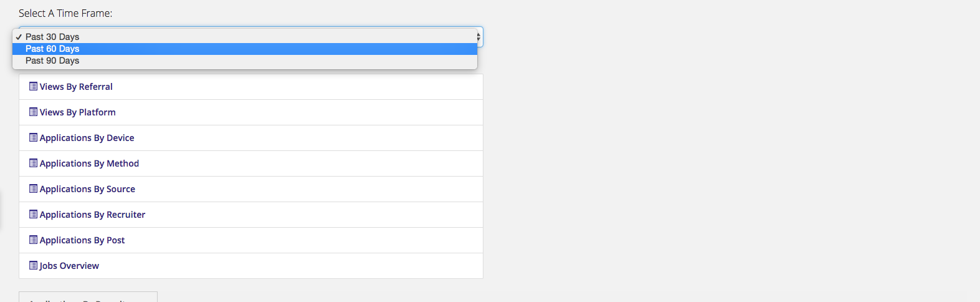Click the table icon beside Views By Referral
Viewport: 980px width, 302px height.
(34, 87)
